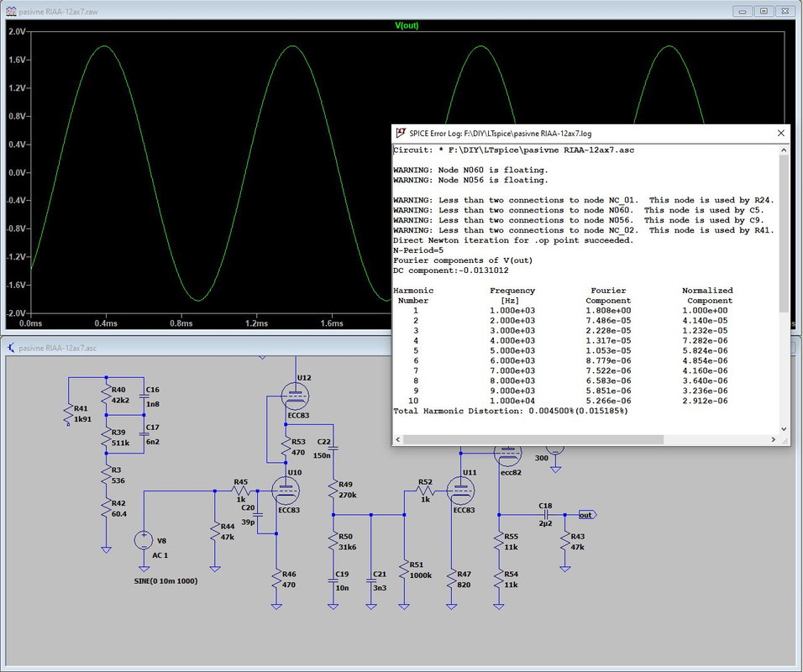The width and height of the screenshot is (803, 672).
Task: Select the U12 ECC83 triode symbol
Action: click(296, 396)
